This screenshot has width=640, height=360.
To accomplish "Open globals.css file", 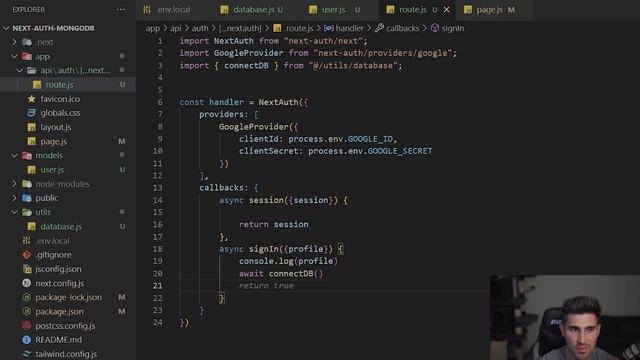I will [x=60, y=113].
